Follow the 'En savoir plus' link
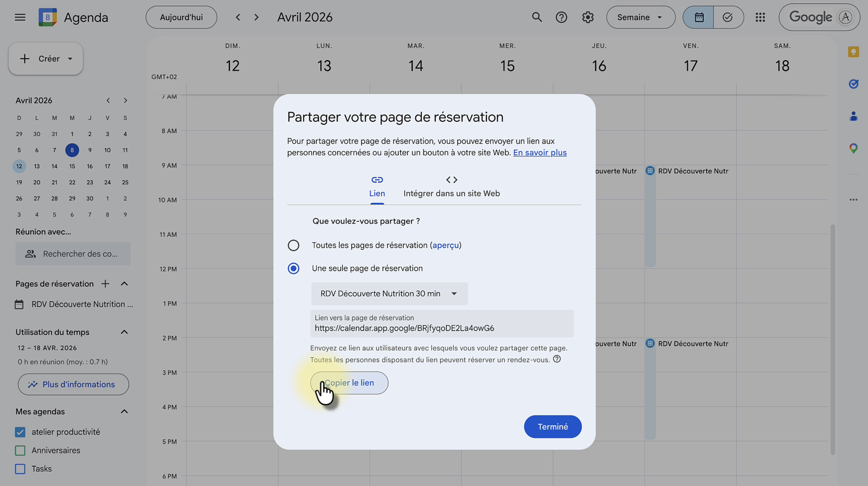This screenshot has width=868, height=486. click(x=539, y=153)
